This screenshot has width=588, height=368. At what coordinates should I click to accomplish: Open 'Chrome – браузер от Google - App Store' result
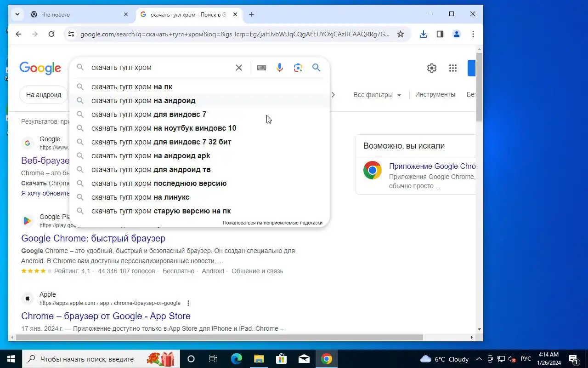tap(106, 316)
